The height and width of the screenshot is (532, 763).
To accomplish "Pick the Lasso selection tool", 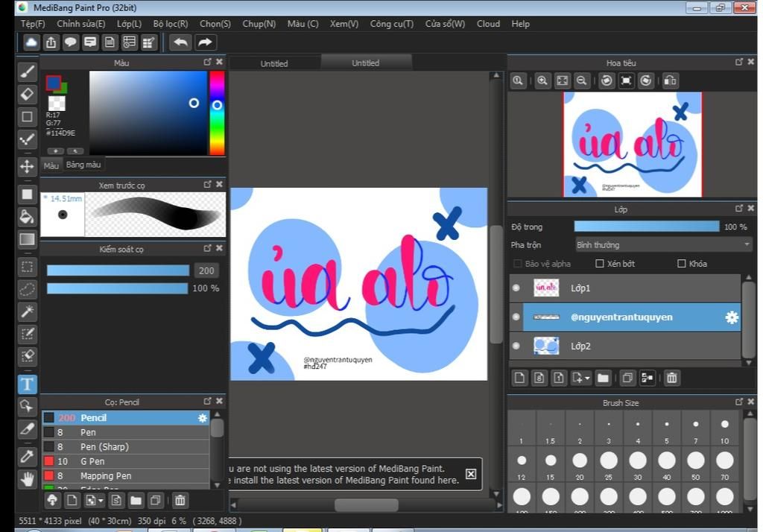I will coord(28,289).
